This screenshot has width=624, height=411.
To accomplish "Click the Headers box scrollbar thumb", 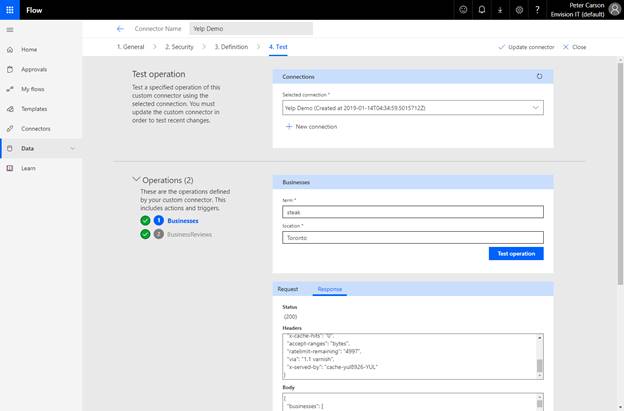I will pyautogui.click(x=540, y=365).
